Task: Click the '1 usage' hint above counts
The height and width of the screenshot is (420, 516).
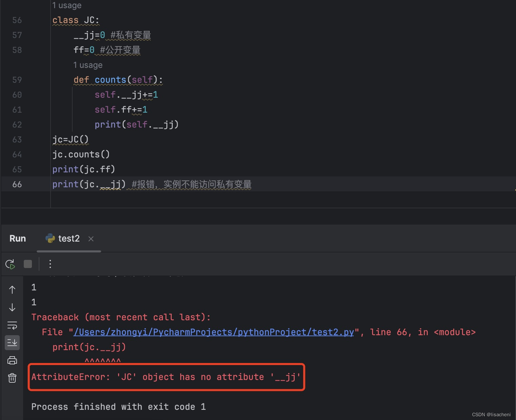Action: 88,65
